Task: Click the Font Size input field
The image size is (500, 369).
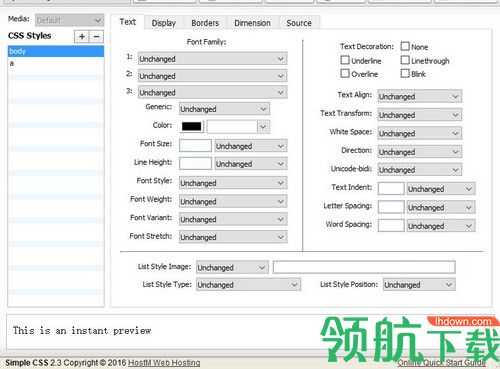Action: coord(195,146)
